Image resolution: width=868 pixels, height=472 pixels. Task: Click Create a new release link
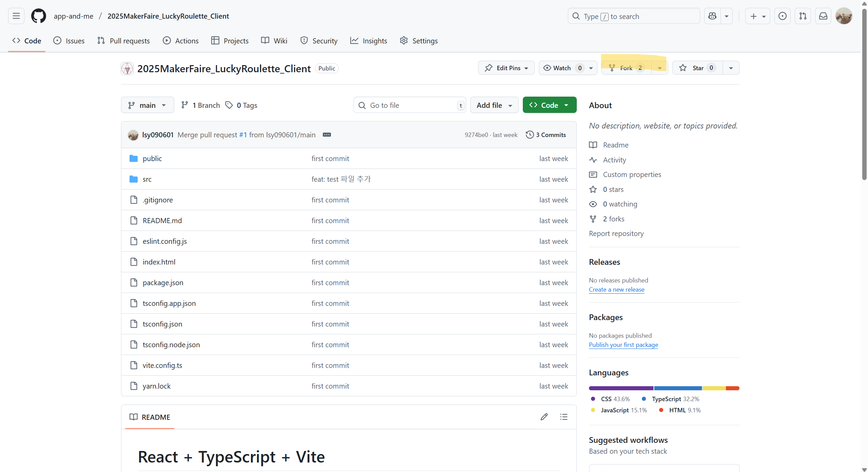(616, 290)
